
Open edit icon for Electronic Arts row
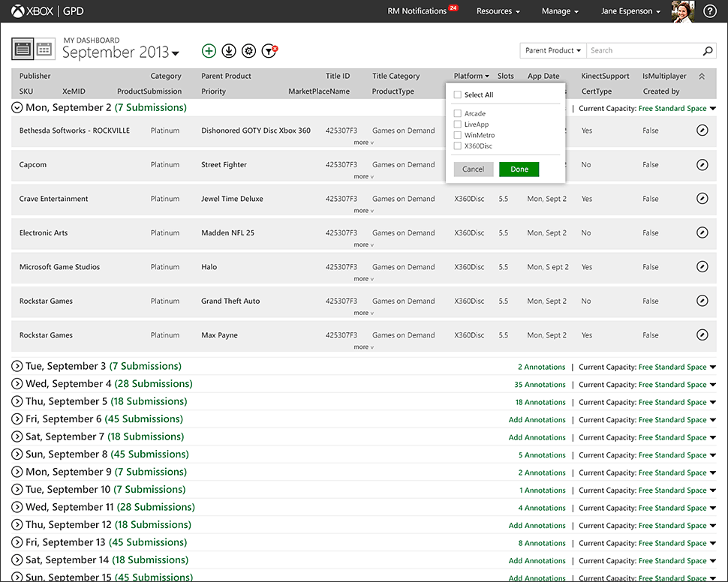tap(702, 232)
